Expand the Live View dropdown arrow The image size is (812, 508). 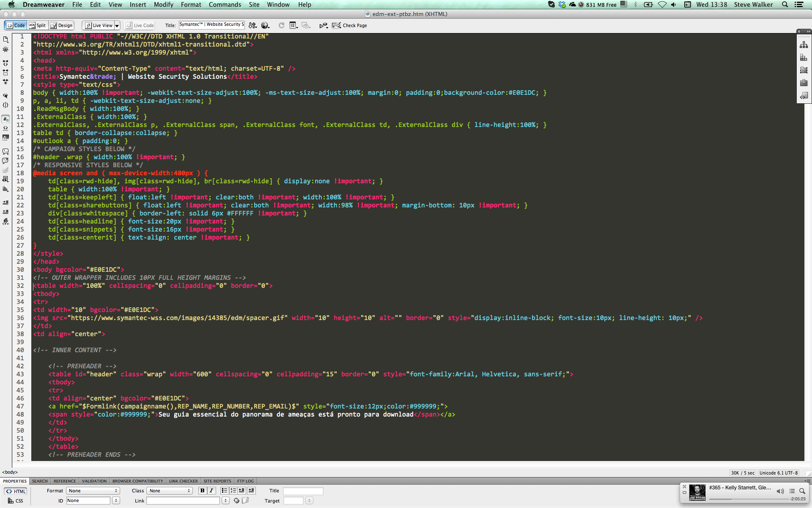pyautogui.click(x=117, y=25)
